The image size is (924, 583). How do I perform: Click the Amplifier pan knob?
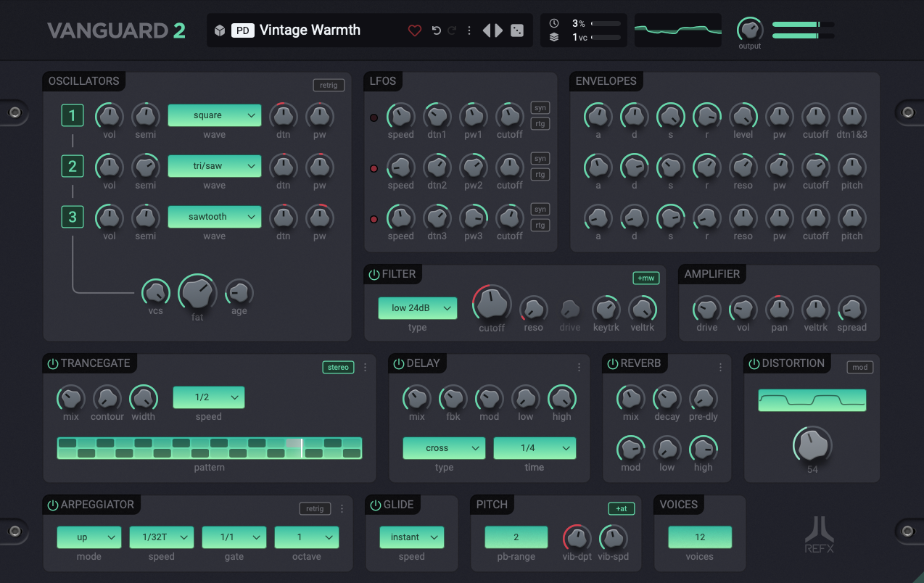coord(780,309)
